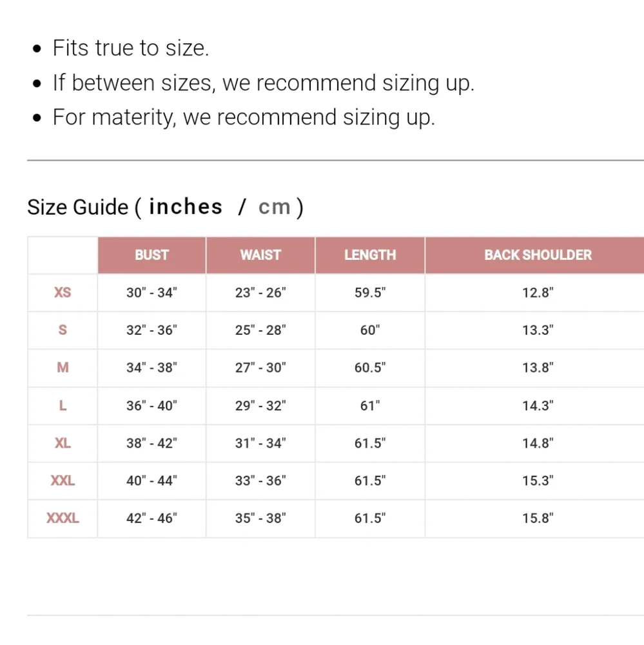Screen dimensions: 644x645
Task: Select inches as the size unit
Action: click(186, 207)
